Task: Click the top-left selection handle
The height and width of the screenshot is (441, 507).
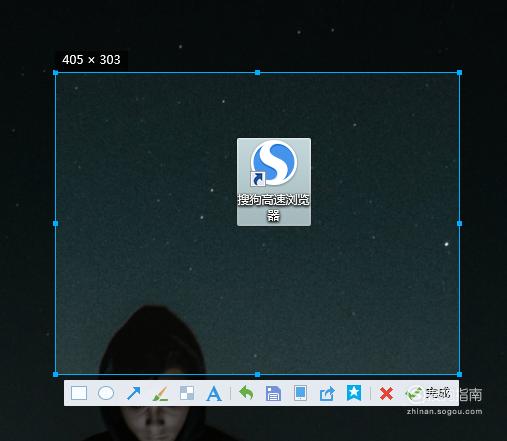Action: pos(56,73)
